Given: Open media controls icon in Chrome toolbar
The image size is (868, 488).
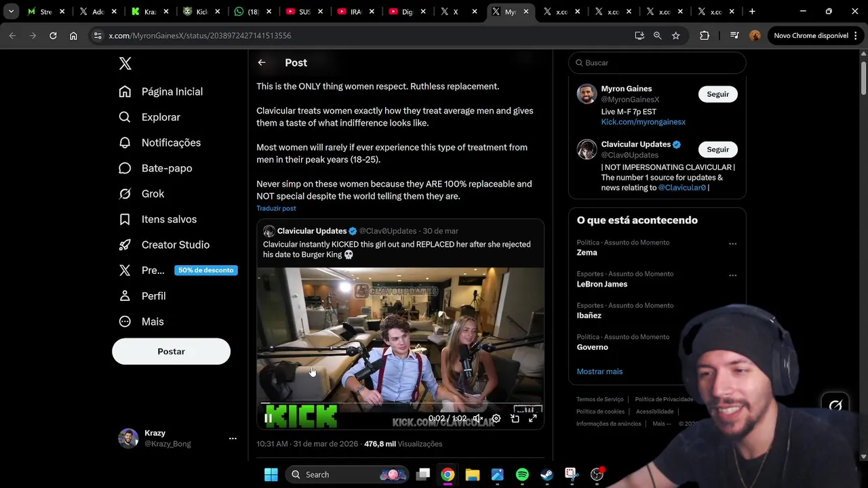Looking at the screenshot, I should pyautogui.click(x=734, y=35).
